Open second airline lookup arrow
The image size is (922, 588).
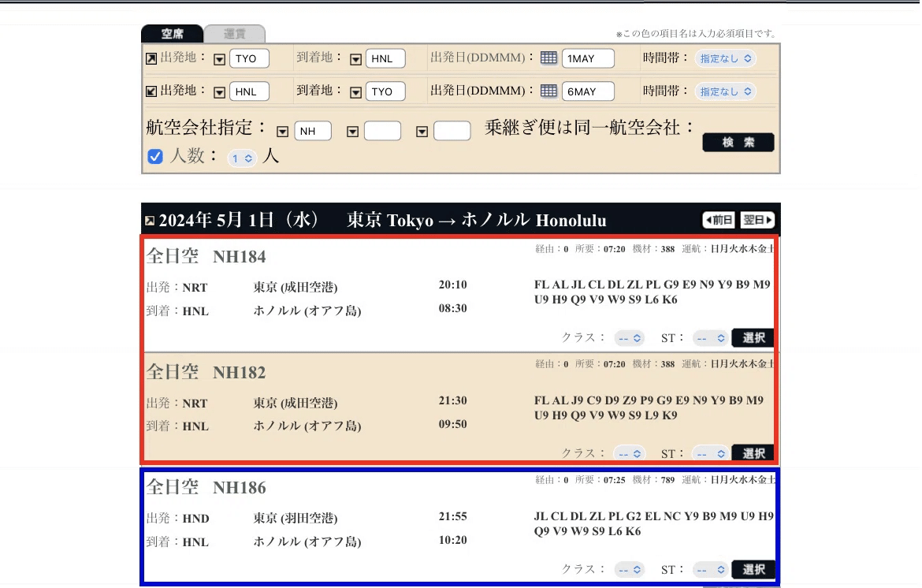[x=352, y=132]
